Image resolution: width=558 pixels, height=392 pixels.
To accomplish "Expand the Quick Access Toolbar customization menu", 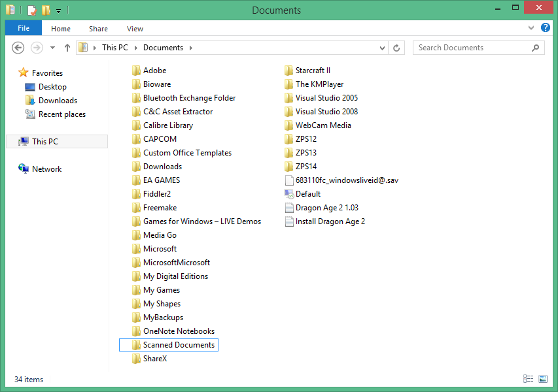I will 57,10.
